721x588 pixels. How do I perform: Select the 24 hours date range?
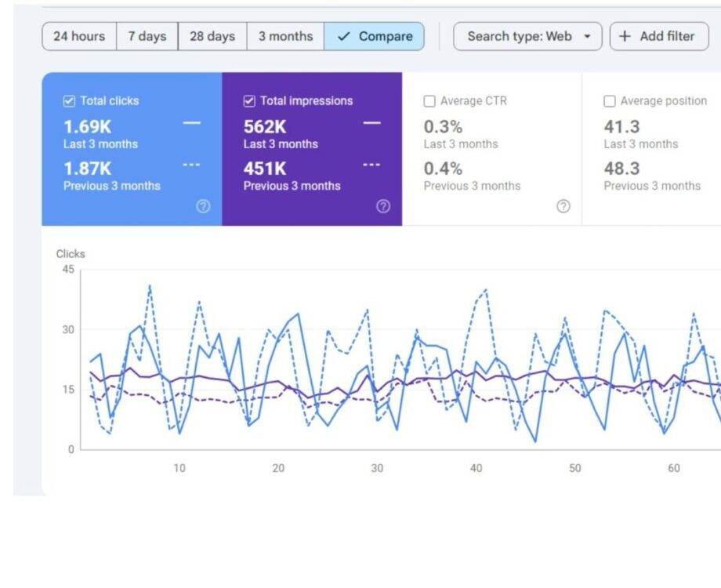[79, 36]
